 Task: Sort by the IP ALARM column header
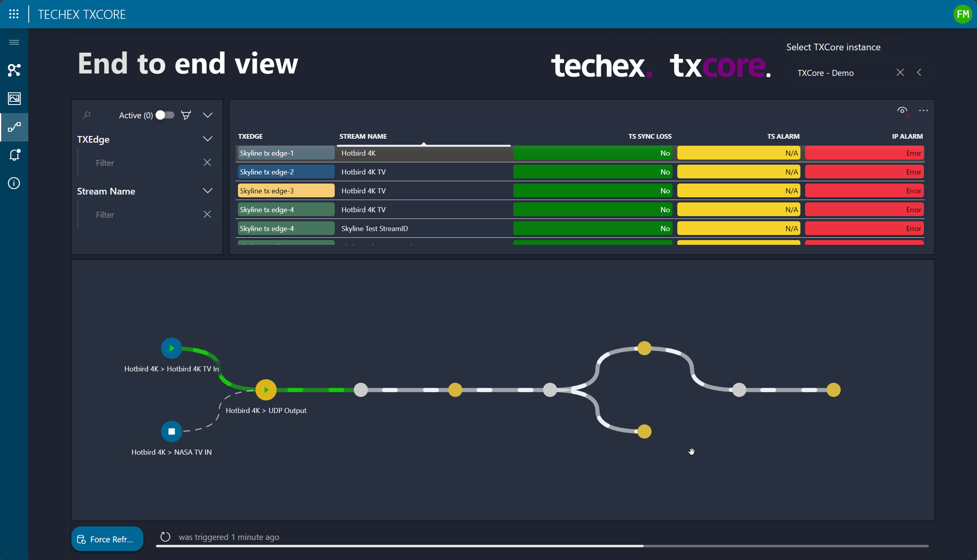click(907, 136)
